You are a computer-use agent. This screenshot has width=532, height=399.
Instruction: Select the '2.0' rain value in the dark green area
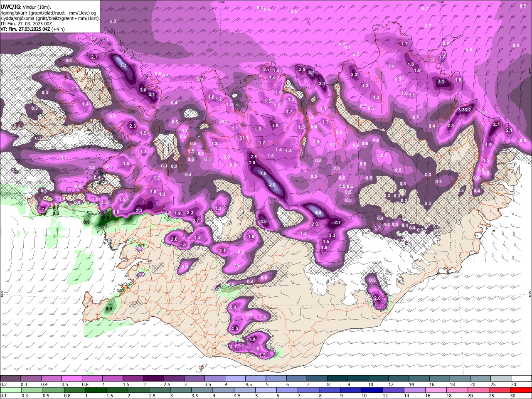(106, 217)
